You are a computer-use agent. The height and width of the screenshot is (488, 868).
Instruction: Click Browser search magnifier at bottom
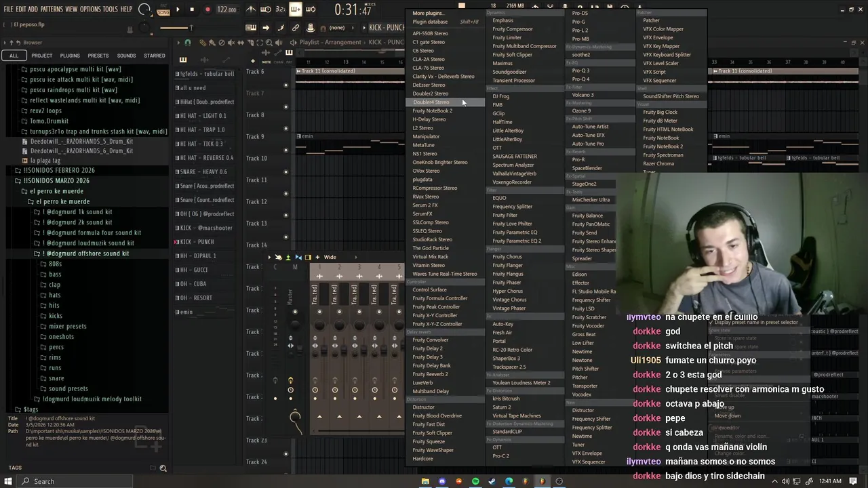point(163,468)
